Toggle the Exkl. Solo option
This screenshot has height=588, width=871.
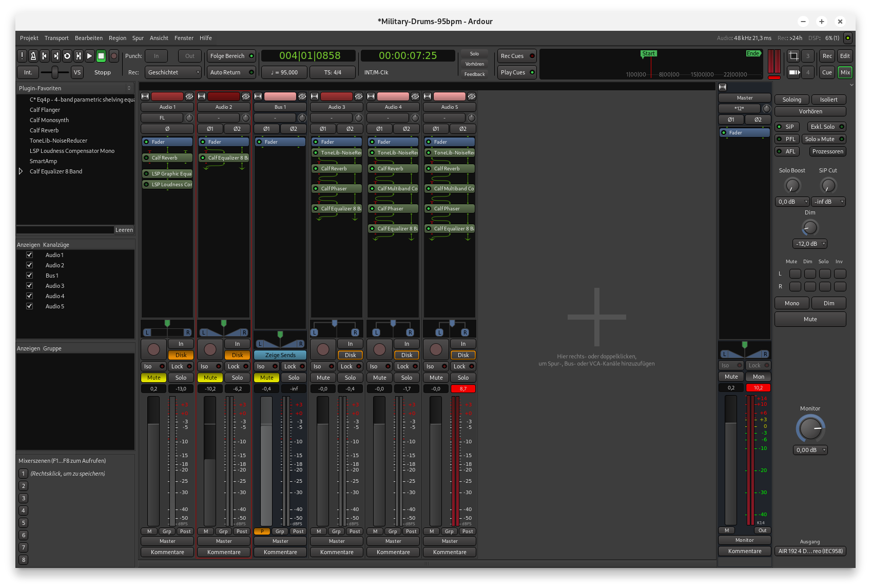point(827,127)
